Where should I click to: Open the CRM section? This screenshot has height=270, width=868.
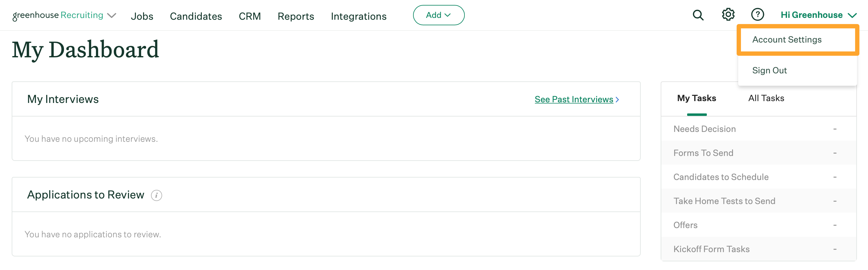pyautogui.click(x=250, y=16)
